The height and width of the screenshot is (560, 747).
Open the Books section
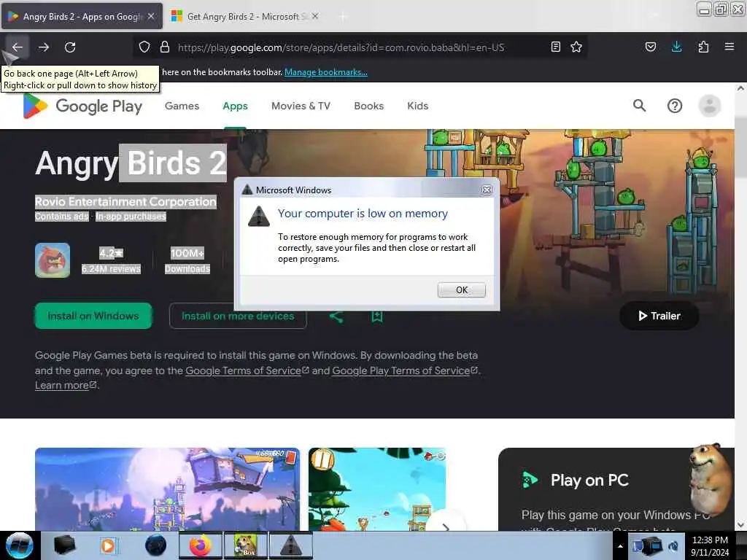[x=368, y=106]
